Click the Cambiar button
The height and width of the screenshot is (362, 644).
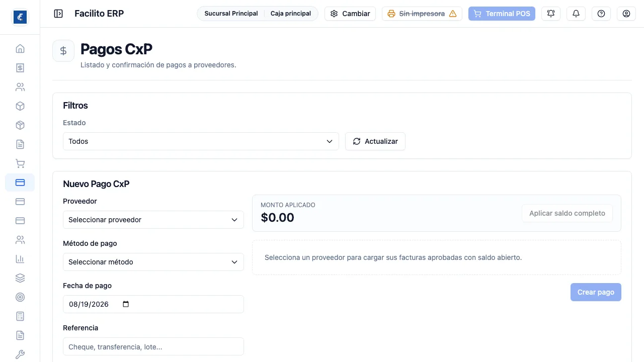pos(350,14)
